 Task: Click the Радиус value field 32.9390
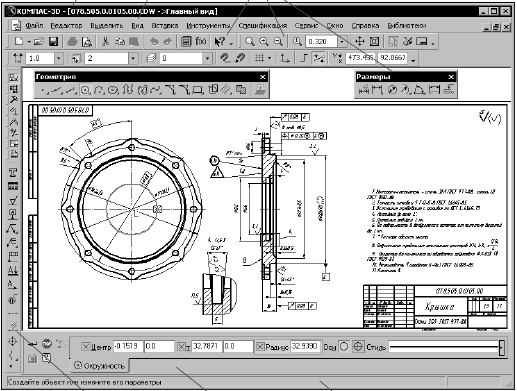pyautogui.click(x=305, y=346)
